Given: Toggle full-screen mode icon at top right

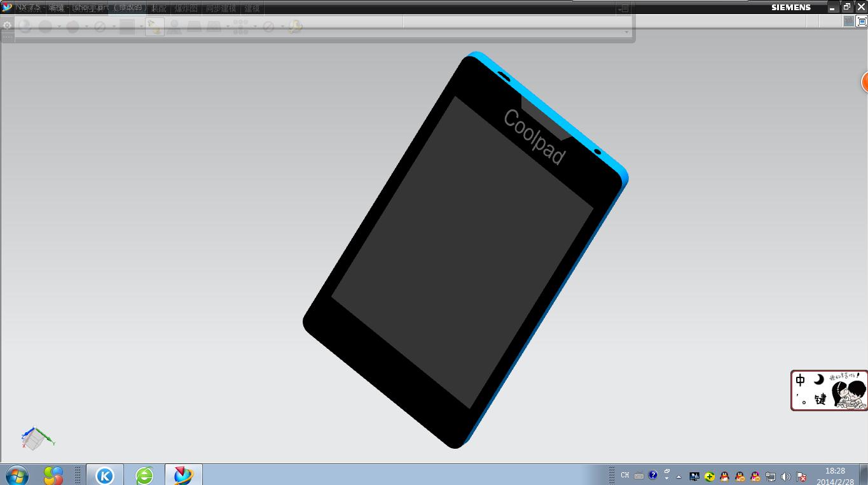Looking at the screenshot, I should point(862,22).
